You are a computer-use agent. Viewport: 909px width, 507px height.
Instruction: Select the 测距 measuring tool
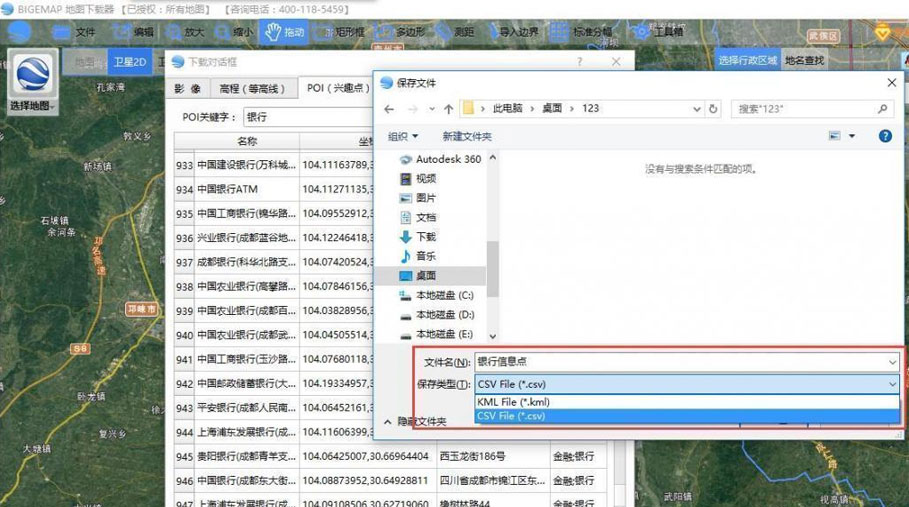pos(455,32)
